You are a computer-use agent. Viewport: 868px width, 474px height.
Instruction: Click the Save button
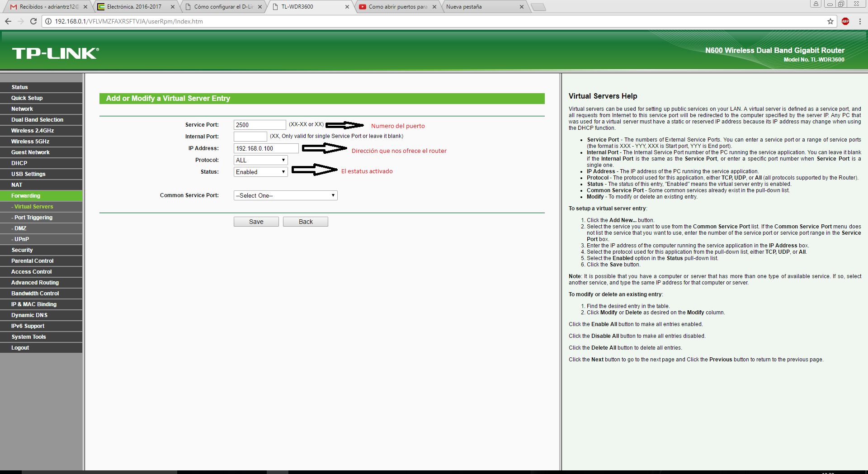[x=256, y=222]
